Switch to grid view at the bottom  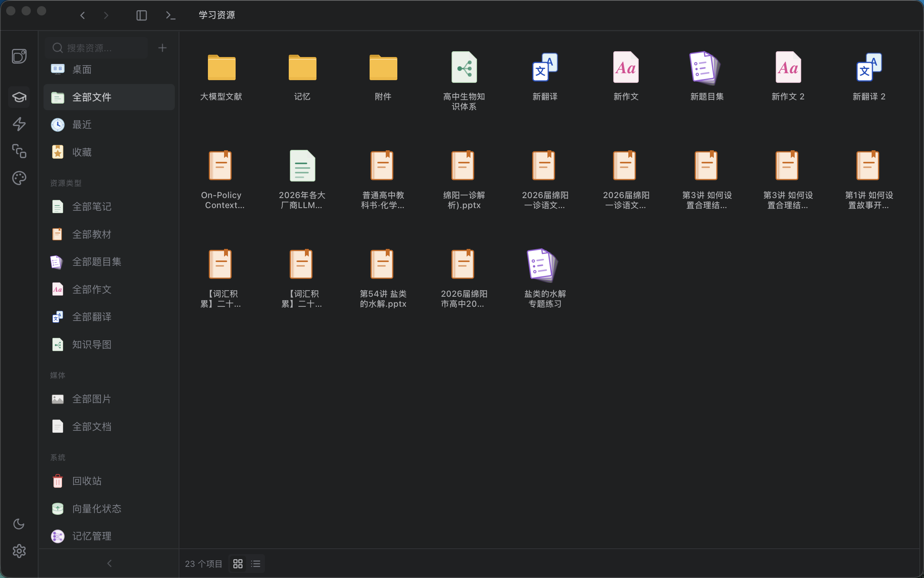click(238, 563)
